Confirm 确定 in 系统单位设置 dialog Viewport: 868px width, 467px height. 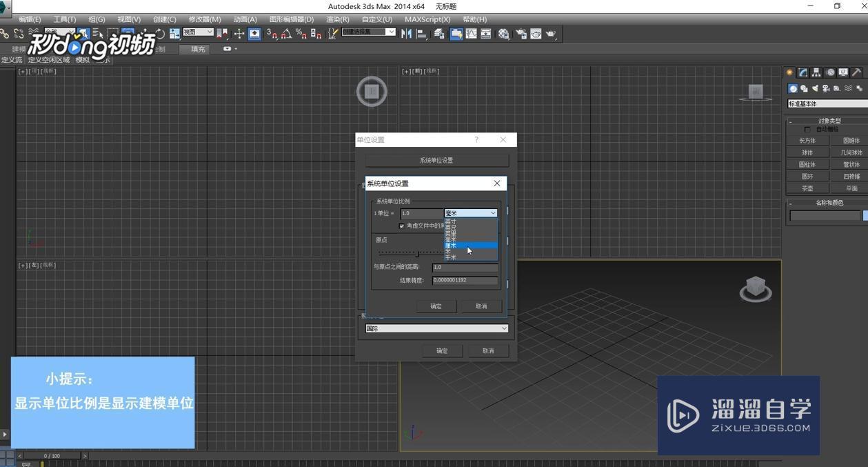pos(436,306)
